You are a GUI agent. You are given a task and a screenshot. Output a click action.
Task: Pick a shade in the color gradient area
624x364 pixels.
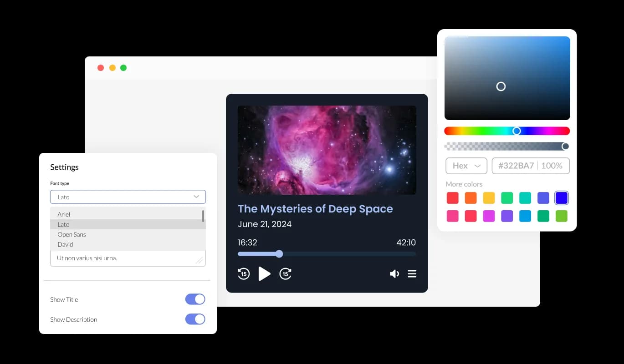click(507, 77)
